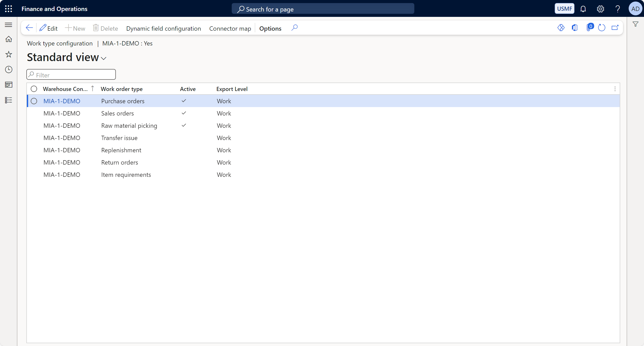This screenshot has height=346, width=644.
Task: Open Modules list icon in sidebar
Action: (x=9, y=100)
